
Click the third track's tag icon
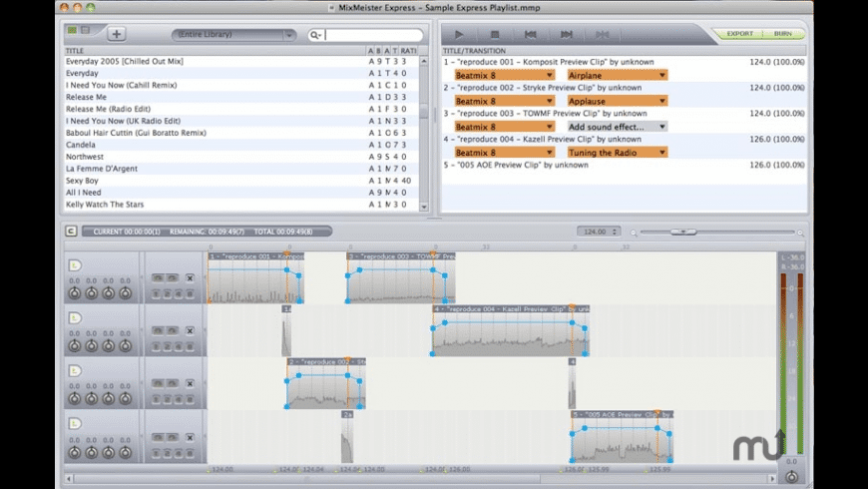[x=75, y=370]
